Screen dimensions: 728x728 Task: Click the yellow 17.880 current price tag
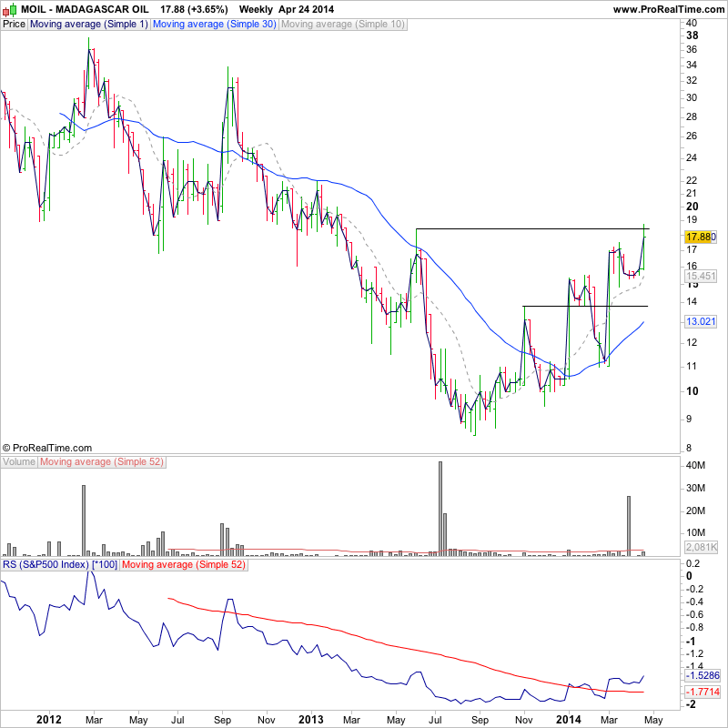701,237
